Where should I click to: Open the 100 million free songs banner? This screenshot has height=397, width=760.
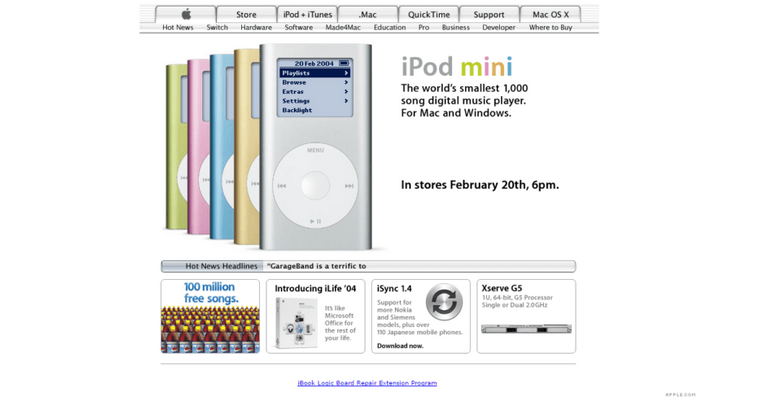210,316
